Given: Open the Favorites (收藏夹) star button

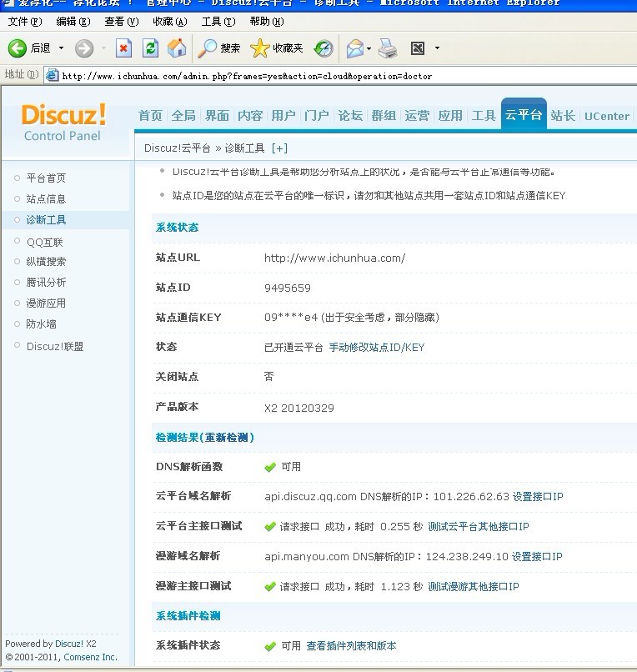Looking at the screenshot, I should [277, 48].
